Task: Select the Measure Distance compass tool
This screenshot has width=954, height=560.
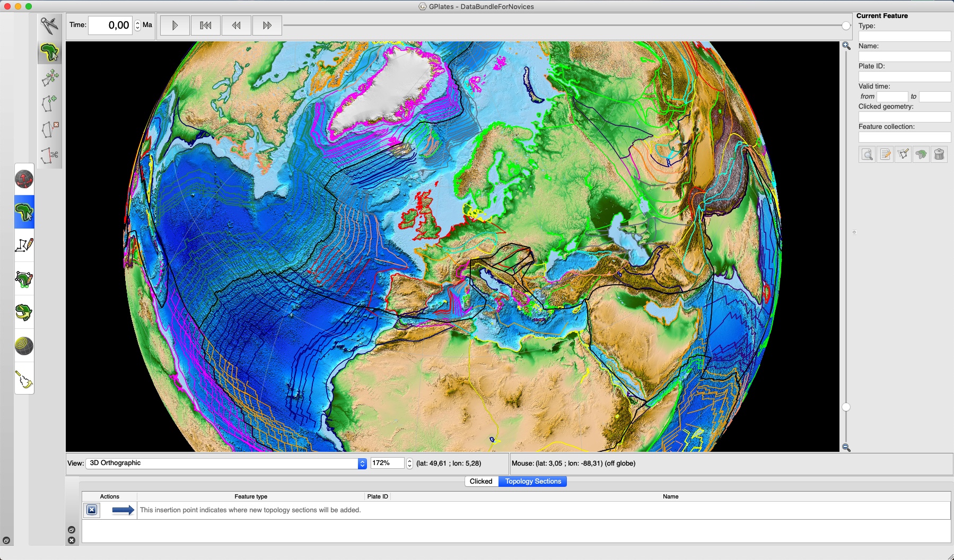Action: (49, 25)
